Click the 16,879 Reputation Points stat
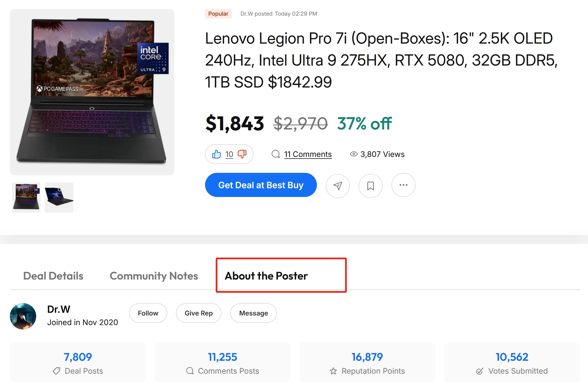The image size is (588, 386). pos(367,362)
